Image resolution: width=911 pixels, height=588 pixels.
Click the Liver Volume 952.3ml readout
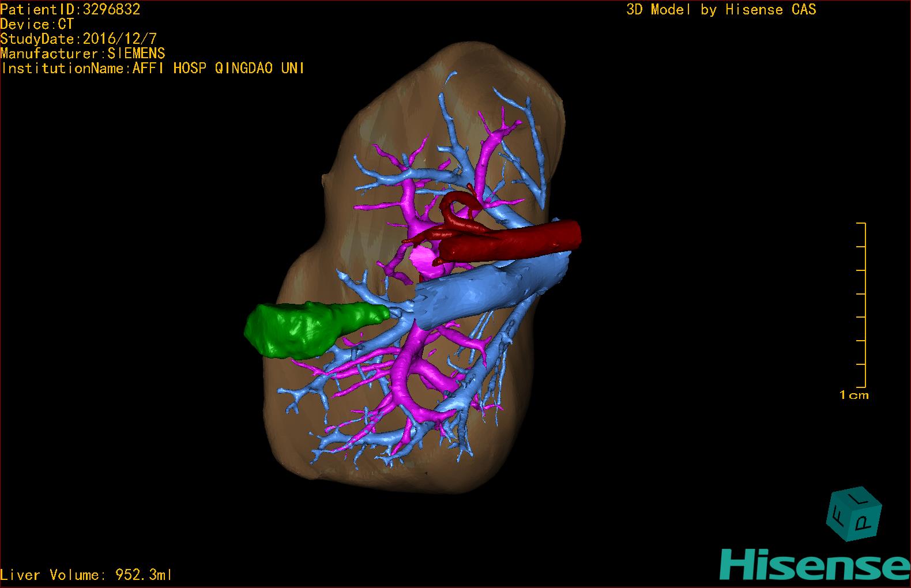86,575
